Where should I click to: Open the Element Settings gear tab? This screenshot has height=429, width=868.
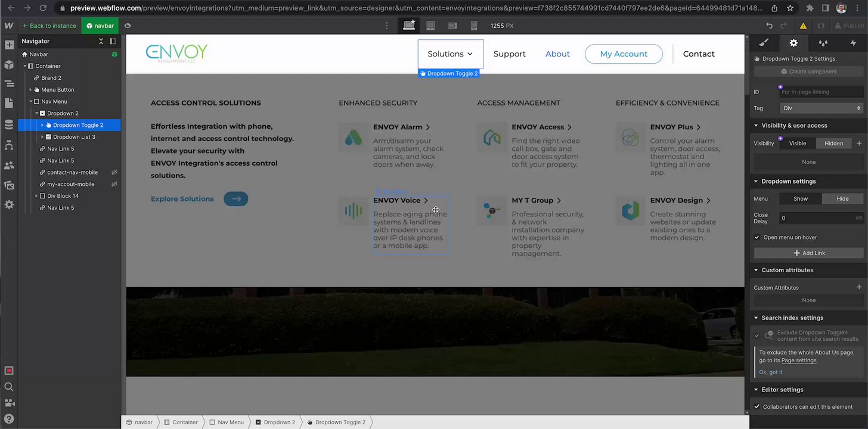point(793,43)
